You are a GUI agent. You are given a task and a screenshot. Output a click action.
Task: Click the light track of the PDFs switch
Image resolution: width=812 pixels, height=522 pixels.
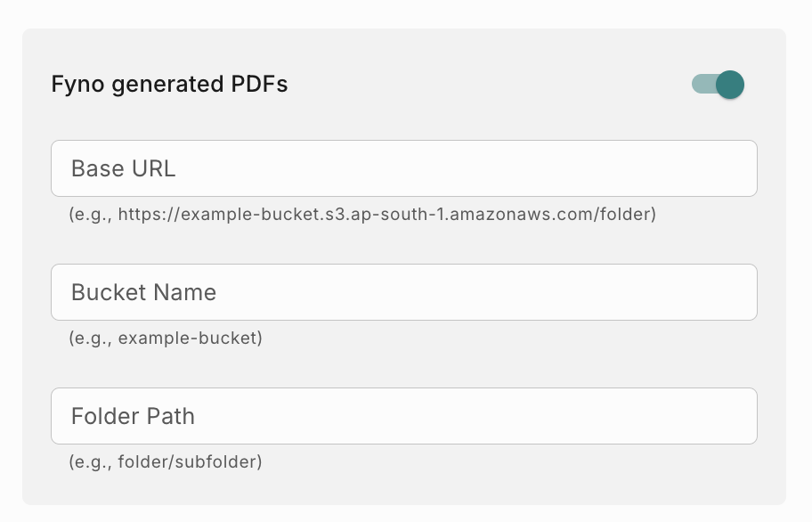tap(702, 85)
